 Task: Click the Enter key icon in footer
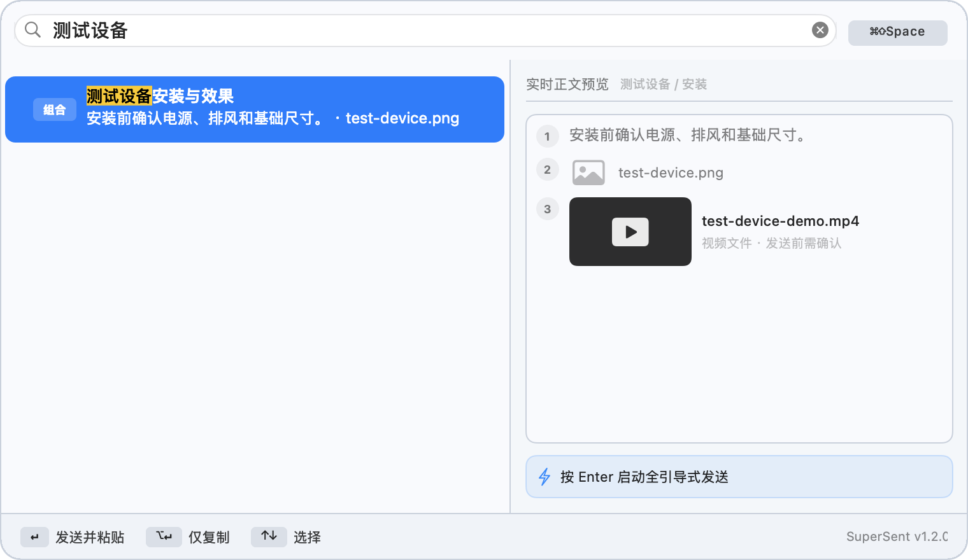coord(34,537)
